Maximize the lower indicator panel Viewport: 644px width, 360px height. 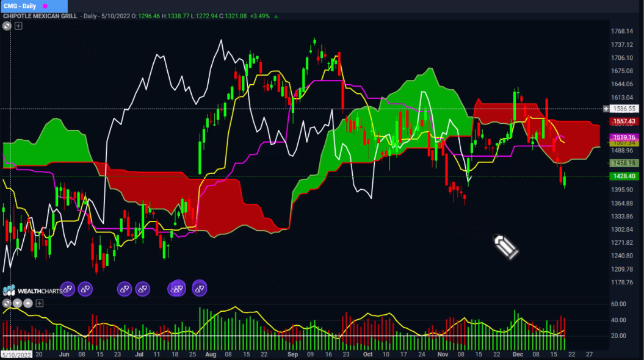point(7,303)
